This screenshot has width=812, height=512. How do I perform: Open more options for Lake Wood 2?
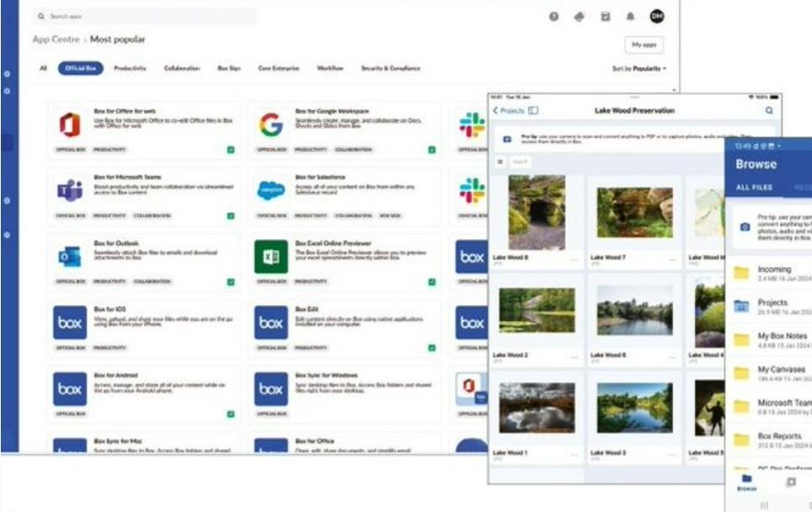tap(574, 358)
